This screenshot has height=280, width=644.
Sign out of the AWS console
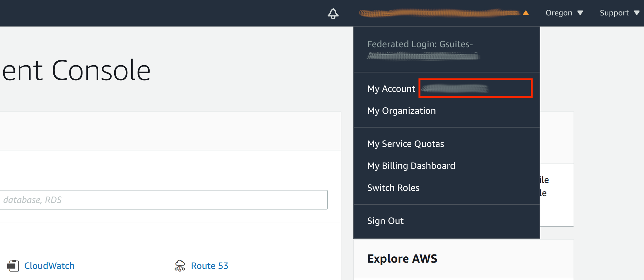[385, 221]
